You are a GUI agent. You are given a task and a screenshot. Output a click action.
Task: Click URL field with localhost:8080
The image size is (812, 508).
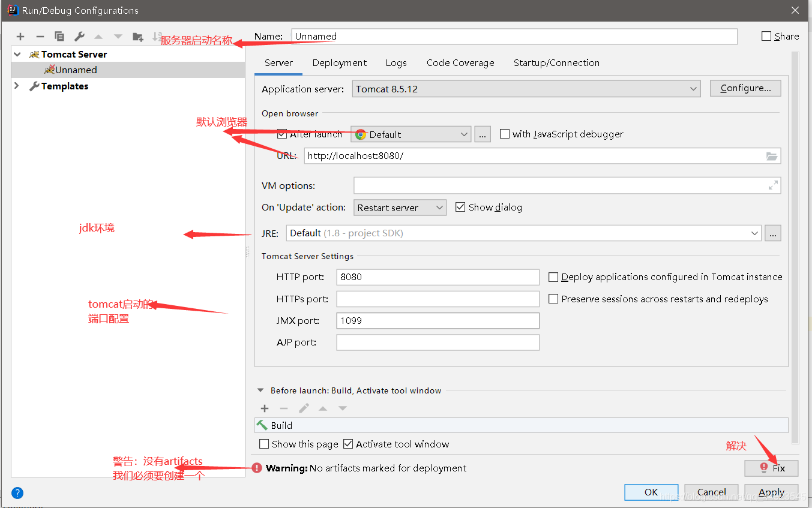(543, 156)
